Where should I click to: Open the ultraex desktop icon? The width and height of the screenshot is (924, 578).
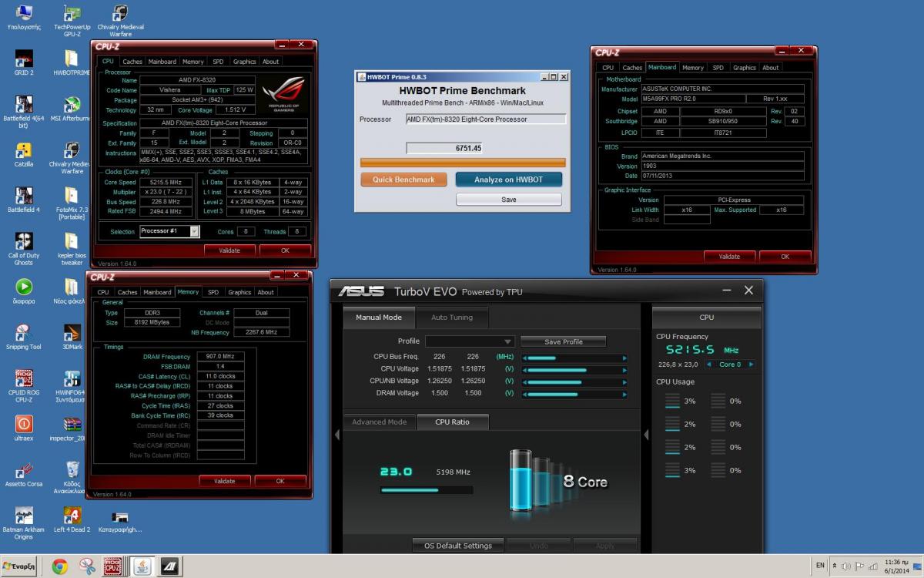(24, 428)
